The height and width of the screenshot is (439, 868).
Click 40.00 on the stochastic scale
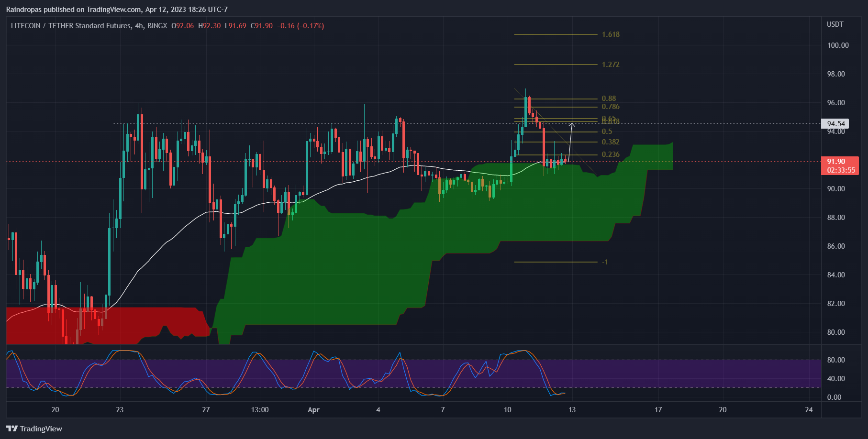coord(836,379)
